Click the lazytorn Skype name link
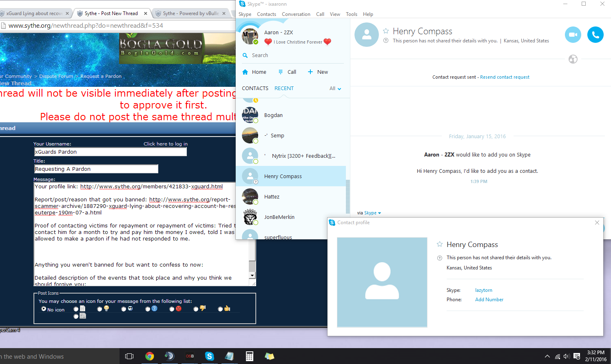This screenshot has height=364, width=611. [x=484, y=290]
